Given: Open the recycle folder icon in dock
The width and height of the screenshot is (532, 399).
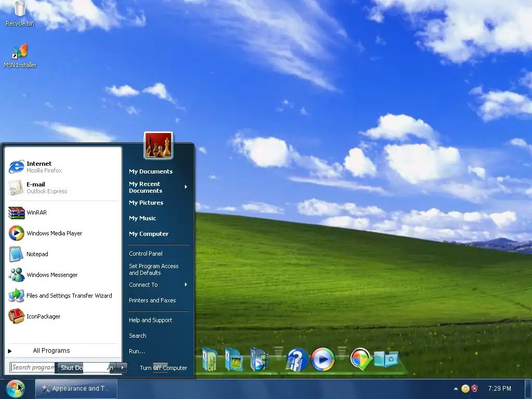Looking at the screenshot, I should tap(386, 359).
